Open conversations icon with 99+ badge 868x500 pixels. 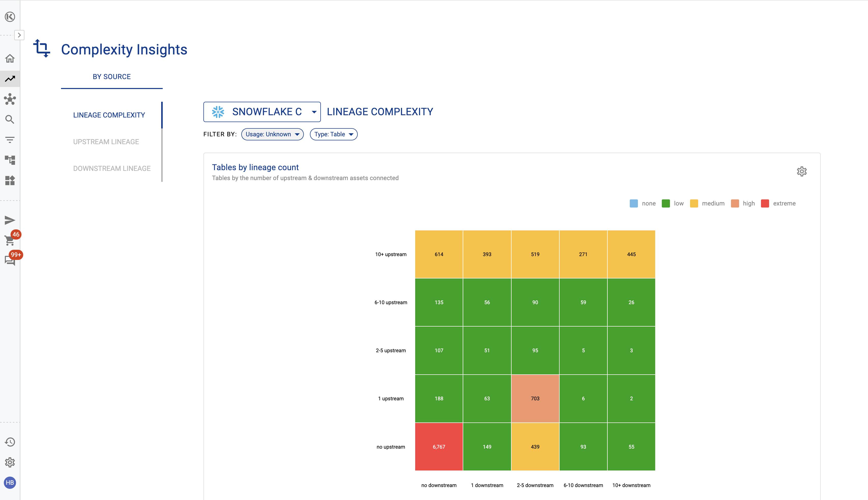click(x=10, y=260)
